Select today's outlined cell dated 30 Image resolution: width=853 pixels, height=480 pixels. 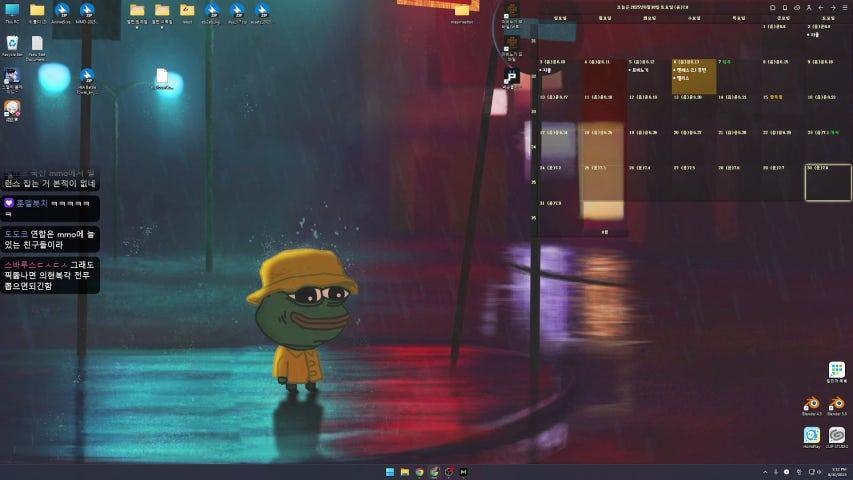click(x=827, y=182)
